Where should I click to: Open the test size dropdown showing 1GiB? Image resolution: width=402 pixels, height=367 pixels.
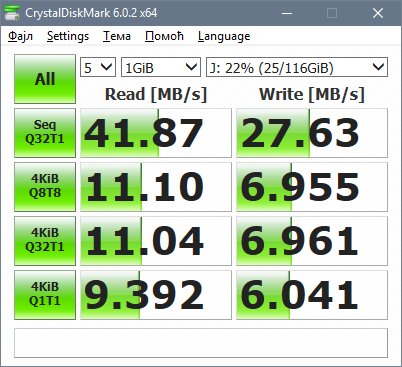(x=161, y=68)
